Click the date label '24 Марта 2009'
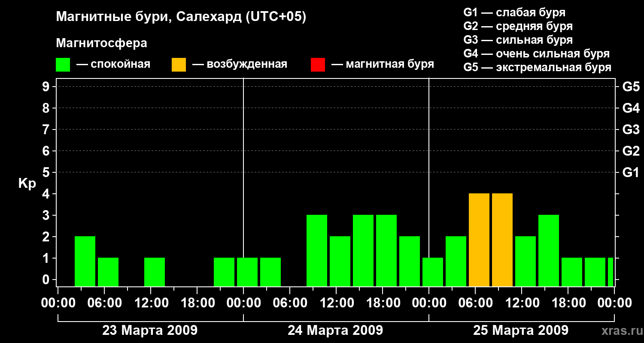The width and height of the screenshot is (644, 343). 335,330
